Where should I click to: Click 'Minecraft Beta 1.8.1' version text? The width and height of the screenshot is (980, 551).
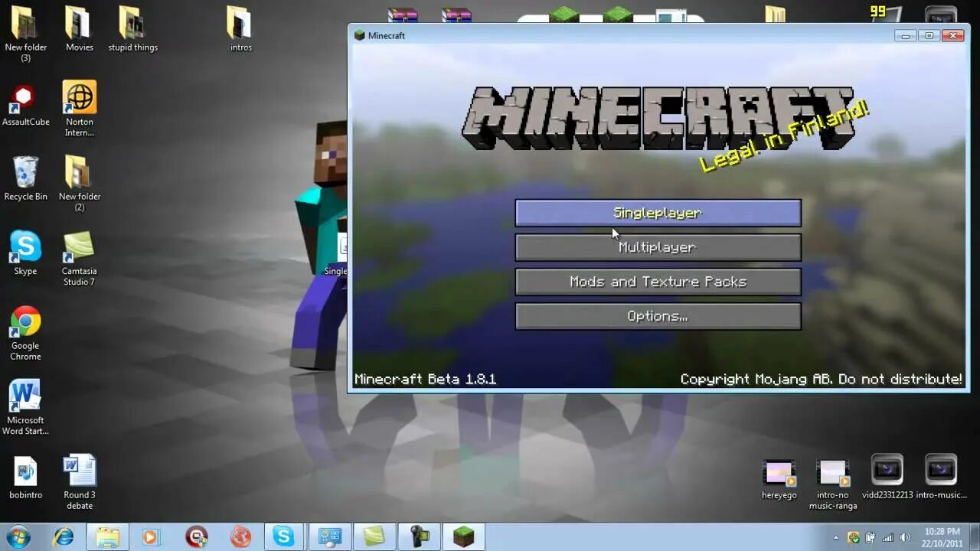click(425, 379)
